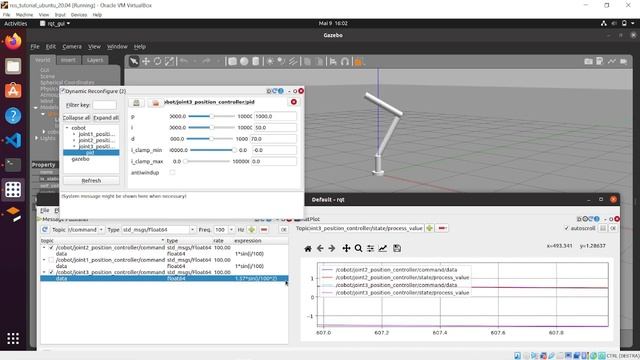Click the d gain slider
Viewport: 640px width, 360px height.
tap(210, 139)
